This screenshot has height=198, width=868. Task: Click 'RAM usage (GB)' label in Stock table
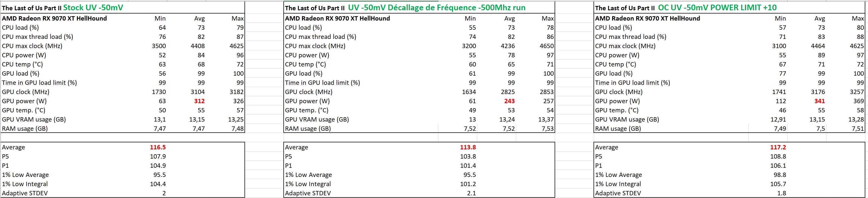tap(25, 129)
